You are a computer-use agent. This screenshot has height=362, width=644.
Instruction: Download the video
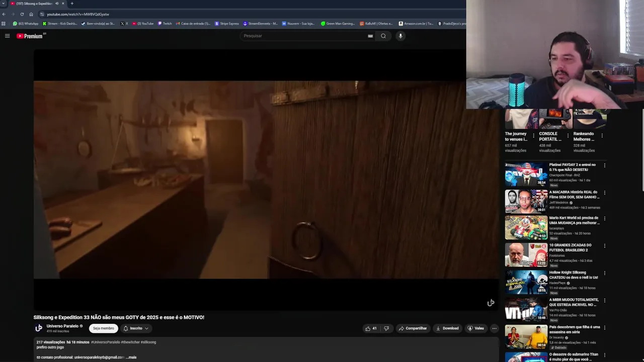pyautogui.click(x=447, y=328)
